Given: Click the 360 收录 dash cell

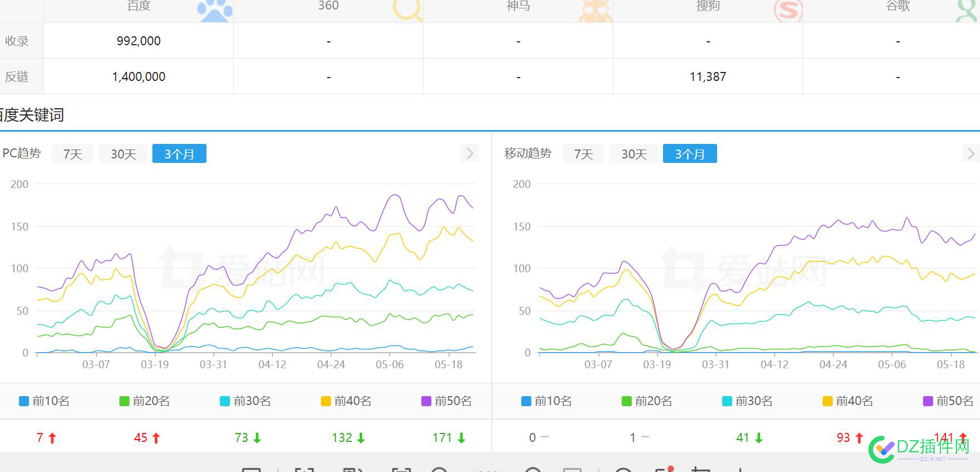Looking at the screenshot, I should 329,41.
